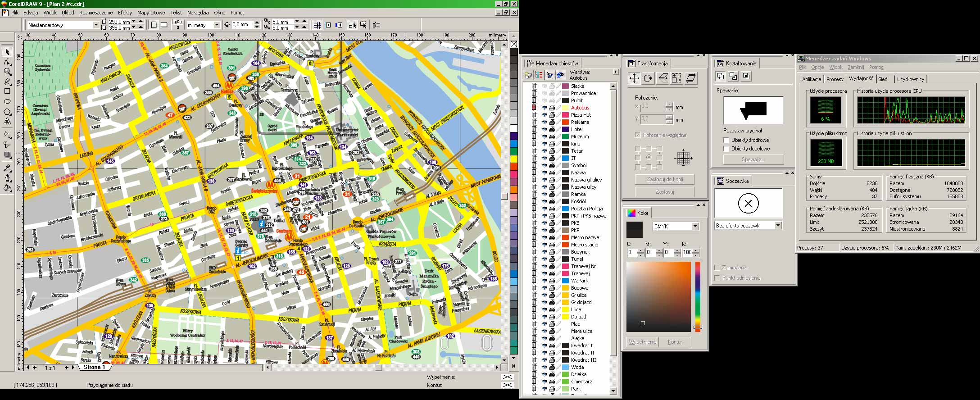980x400 pixels.
Task: Toggle snap to grid toolbar icon
Action: point(317,25)
